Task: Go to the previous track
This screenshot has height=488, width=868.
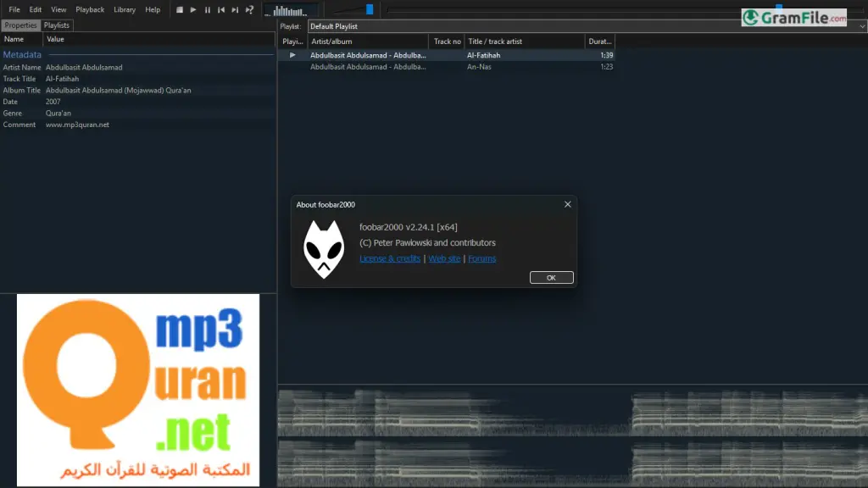Action: click(221, 9)
